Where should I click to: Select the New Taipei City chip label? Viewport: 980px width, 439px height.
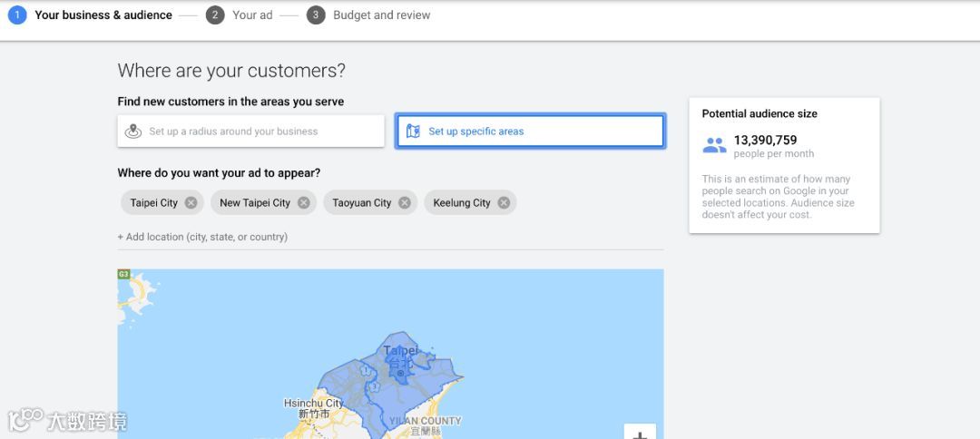[x=255, y=203]
